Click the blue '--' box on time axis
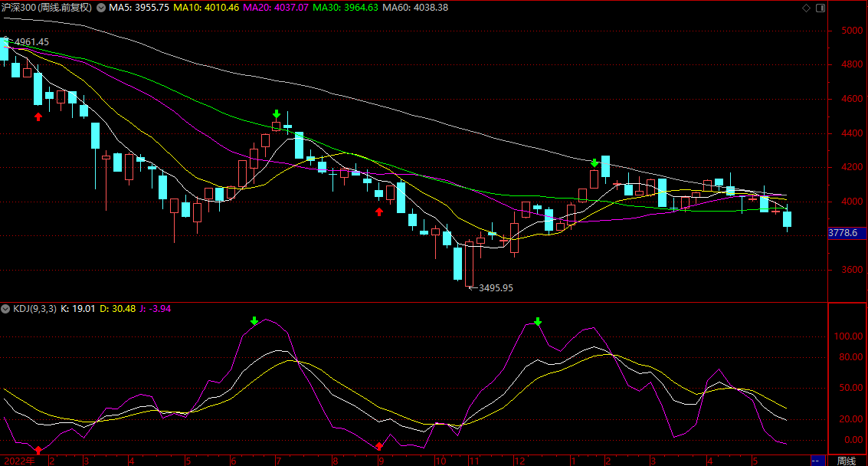This screenshot has width=868, height=466. coord(817,461)
